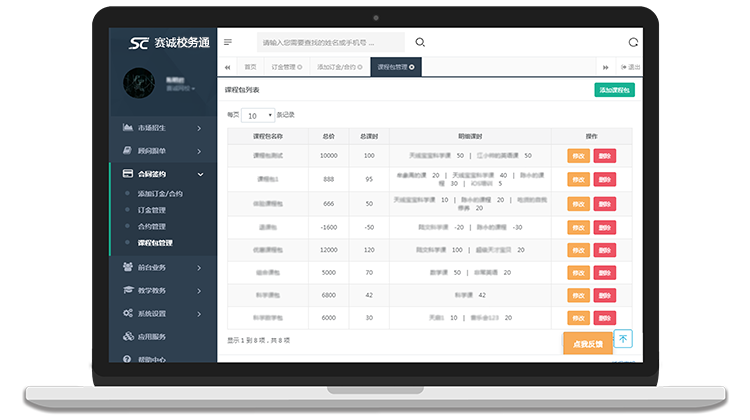Click 修改 for the 6800 price row
The width and height of the screenshot is (750, 420).
[x=578, y=295]
